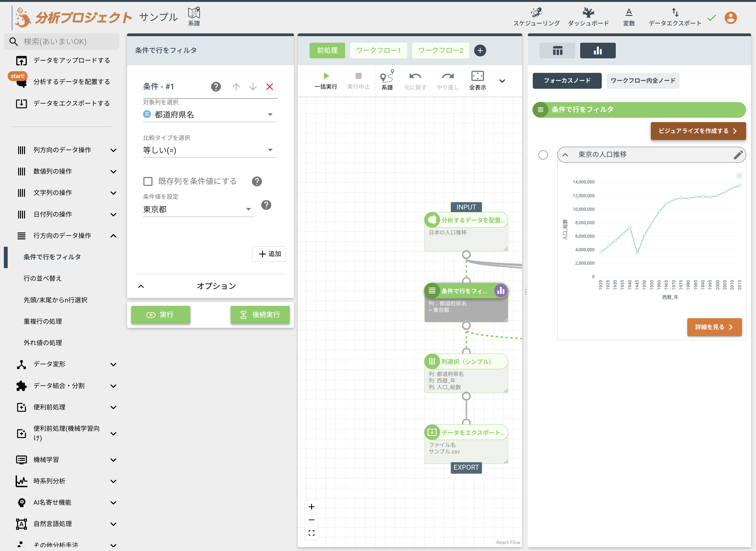Click ビジュアライズを作成する button
Screen dimensions: 756x551
[698, 131]
